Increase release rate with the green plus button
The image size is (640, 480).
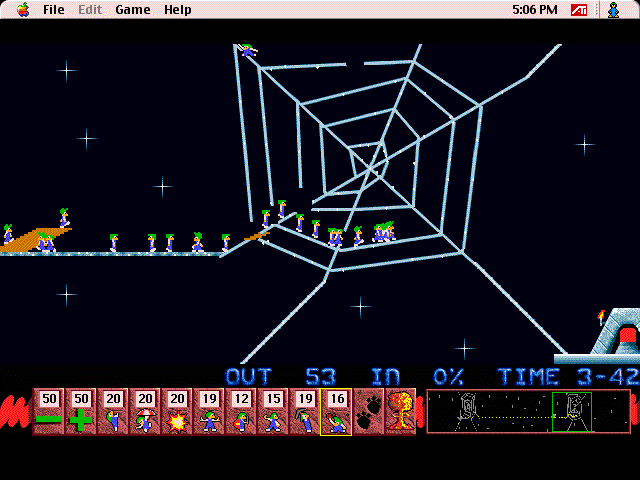tap(81, 412)
